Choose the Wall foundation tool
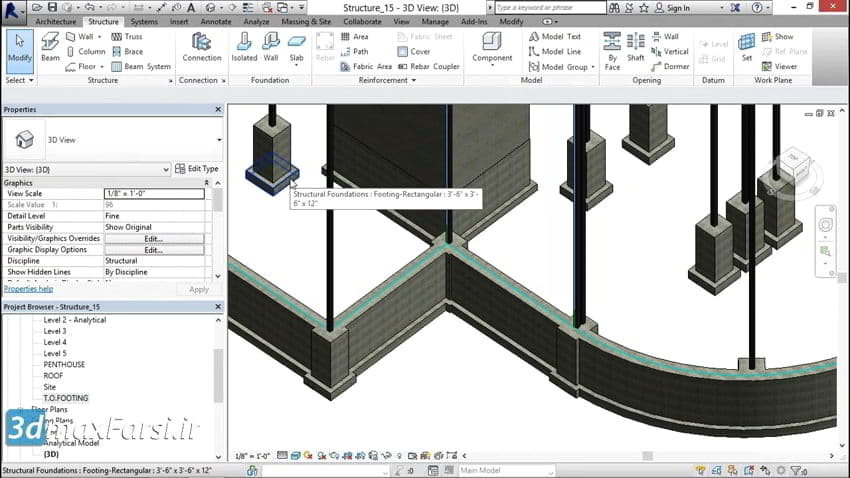This screenshot has height=478, width=850. tap(271, 48)
